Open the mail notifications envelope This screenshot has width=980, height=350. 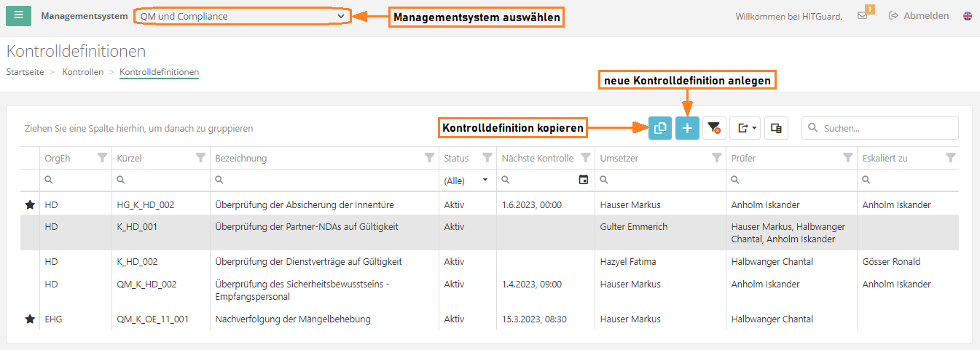(x=862, y=16)
